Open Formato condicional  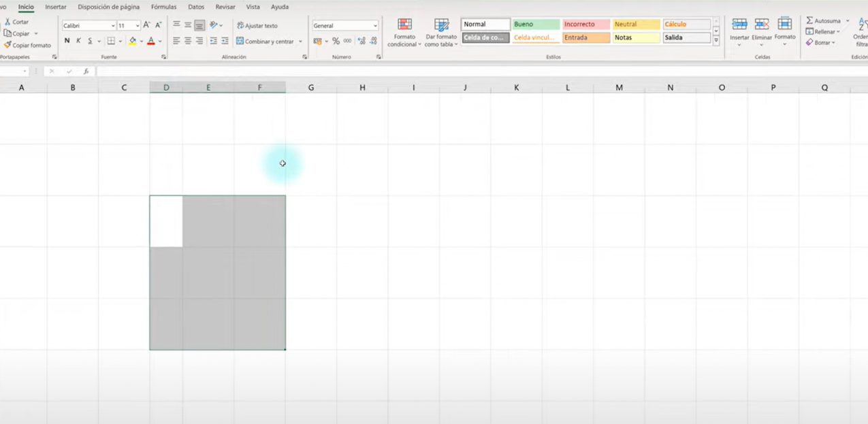coord(404,33)
